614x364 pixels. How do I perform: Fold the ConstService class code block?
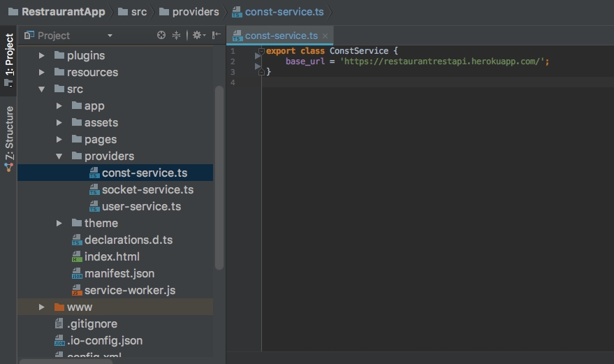click(x=261, y=51)
